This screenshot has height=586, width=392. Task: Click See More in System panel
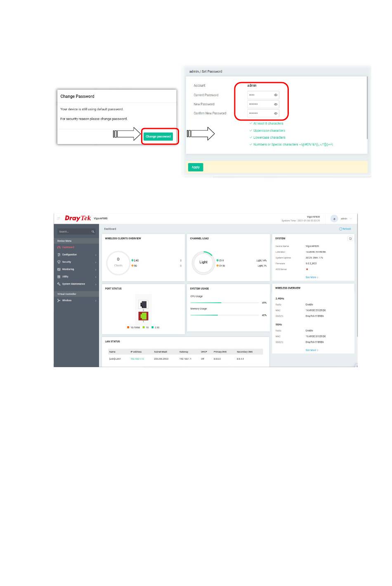point(312,277)
